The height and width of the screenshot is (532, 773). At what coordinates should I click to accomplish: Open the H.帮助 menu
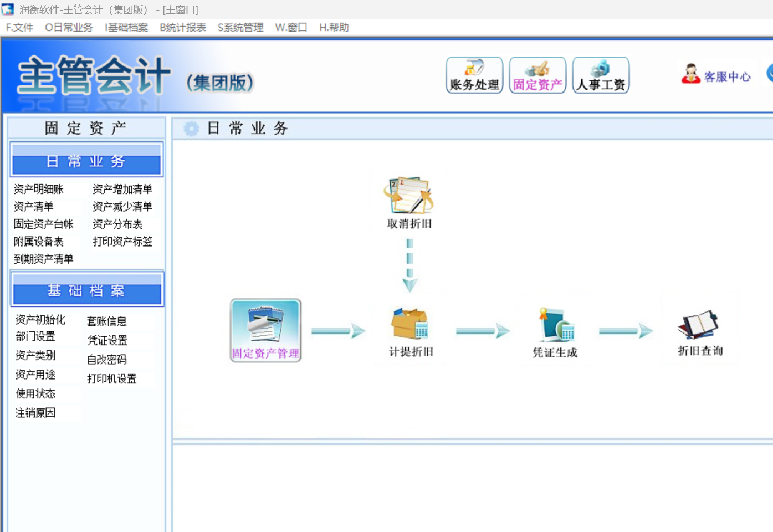(x=334, y=28)
